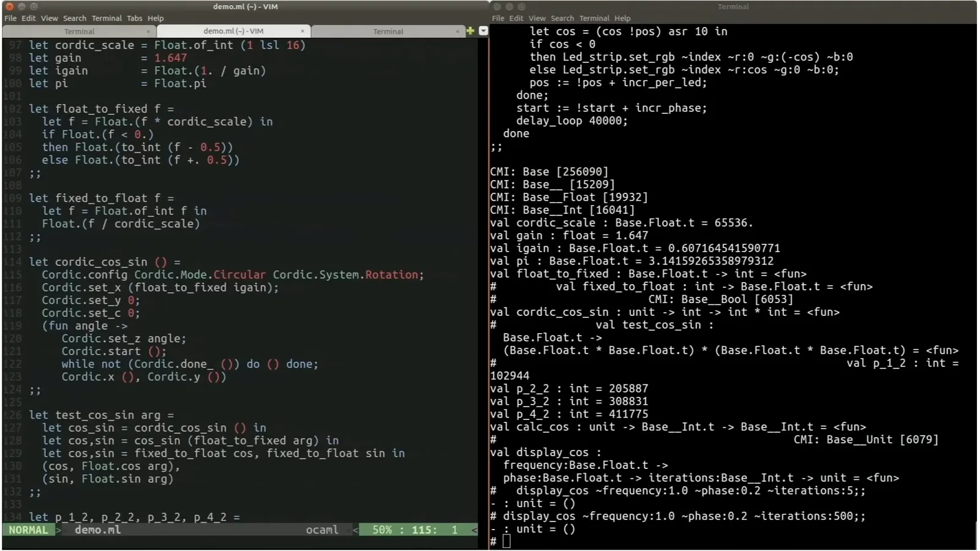Open the Search menu in the VIM window
Viewport: 980px width, 551px height.
click(75, 18)
